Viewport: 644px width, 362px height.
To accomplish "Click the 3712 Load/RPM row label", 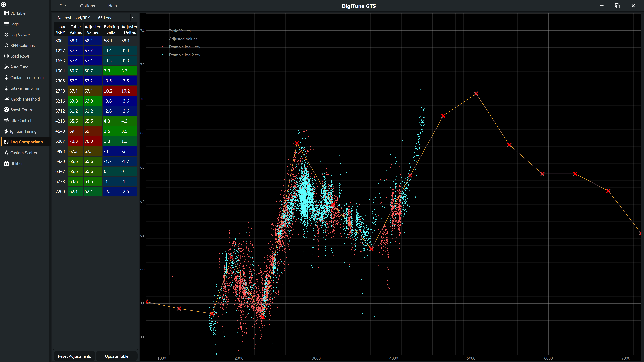I will click(x=61, y=111).
